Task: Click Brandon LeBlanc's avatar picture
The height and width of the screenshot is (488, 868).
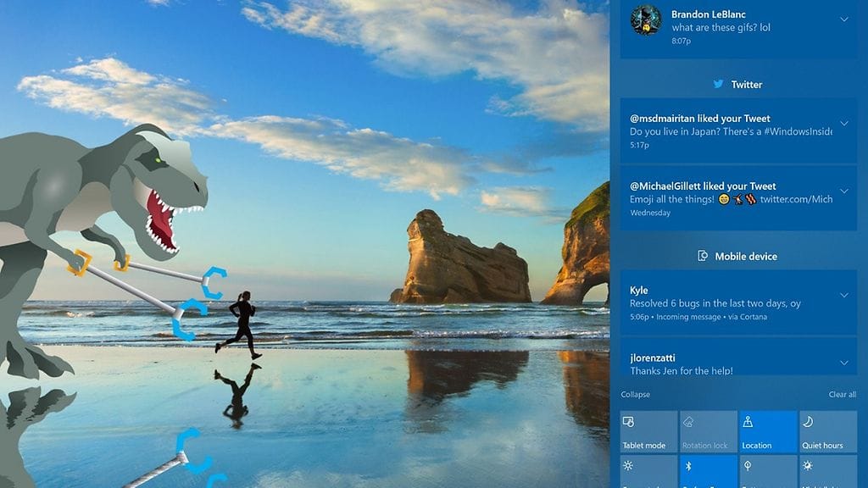Action: [646, 19]
